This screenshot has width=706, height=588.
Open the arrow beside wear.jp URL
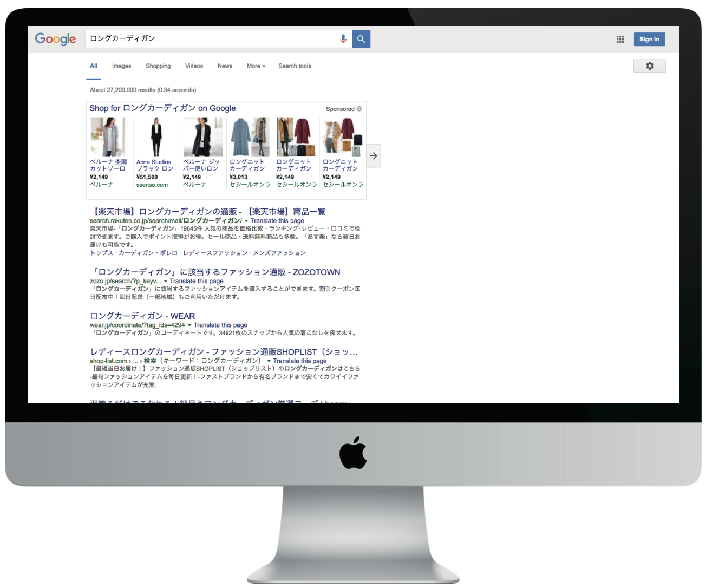189,325
